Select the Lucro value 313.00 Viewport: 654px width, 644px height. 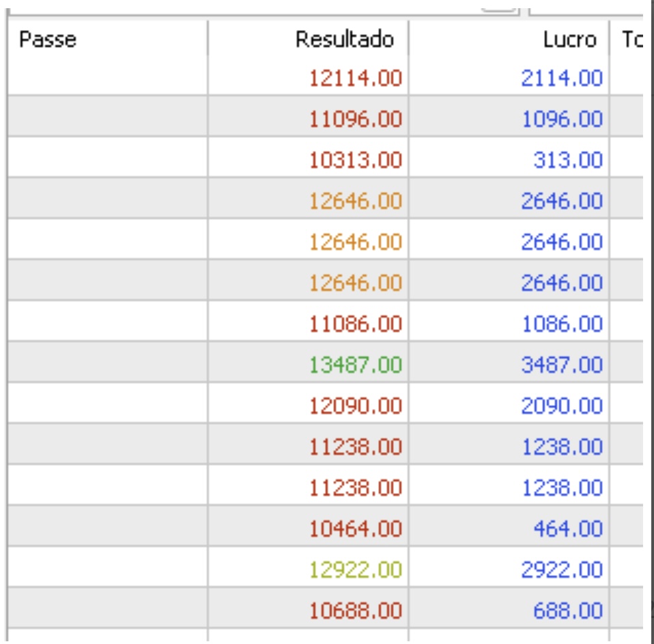(568, 160)
